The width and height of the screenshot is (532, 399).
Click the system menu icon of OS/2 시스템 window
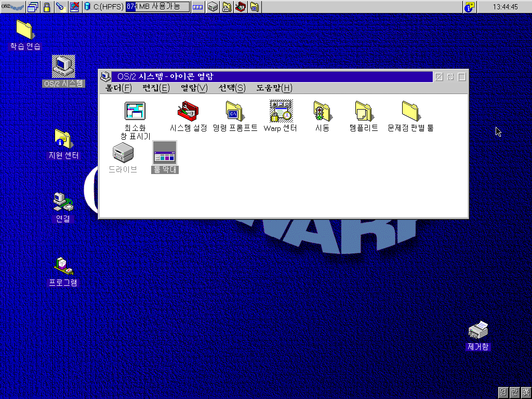click(105, 77)
